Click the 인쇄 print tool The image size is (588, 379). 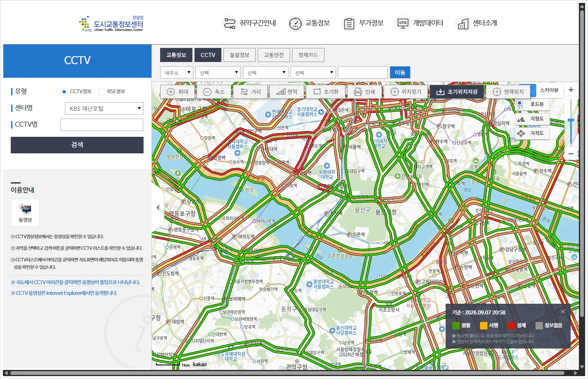pyautogui.click(x=364, y=92)
